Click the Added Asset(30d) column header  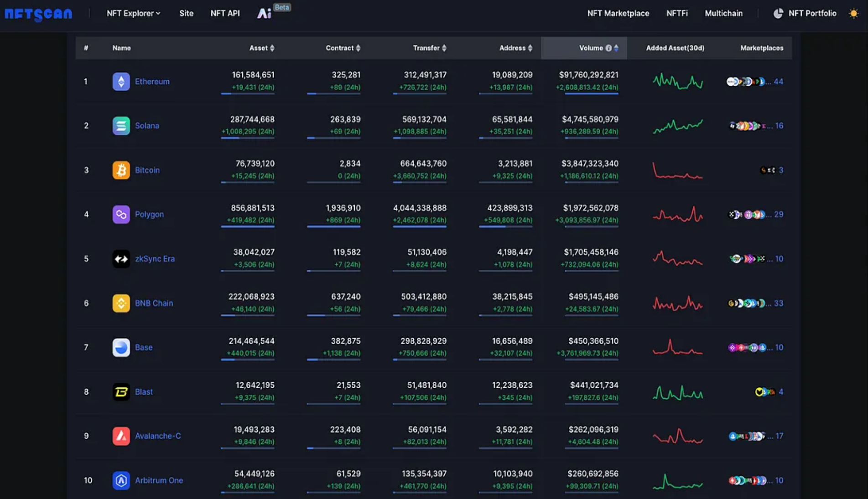point(675,48)
